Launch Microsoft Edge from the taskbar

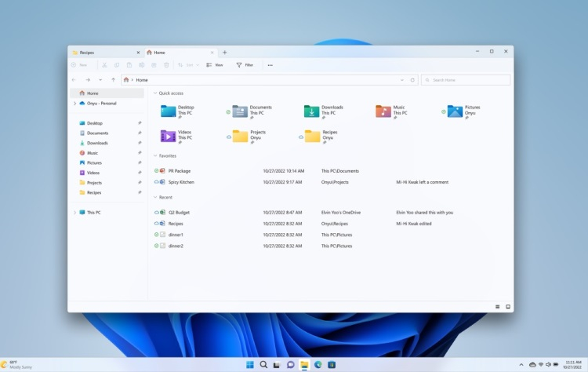(x=318, y=365)
